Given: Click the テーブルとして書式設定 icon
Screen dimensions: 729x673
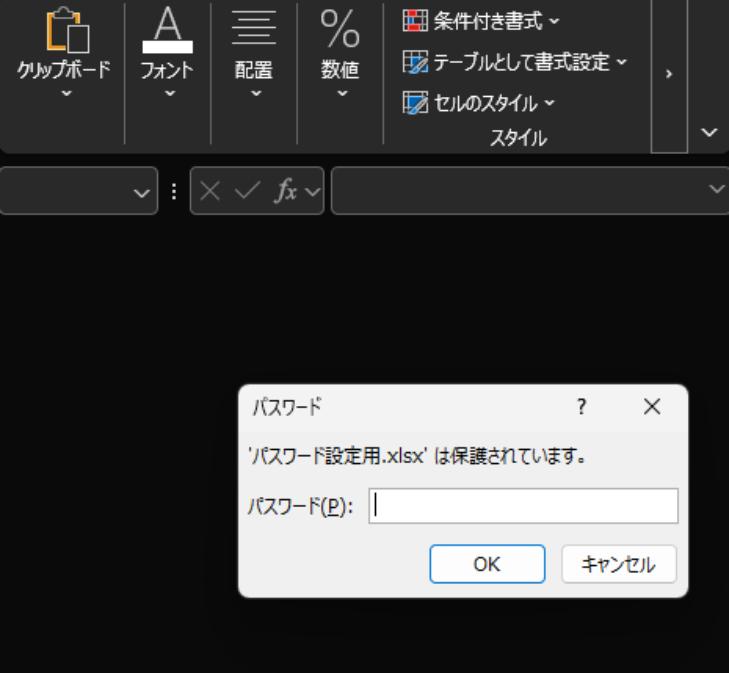Looking at the screenshot, I should coord(415,62).
